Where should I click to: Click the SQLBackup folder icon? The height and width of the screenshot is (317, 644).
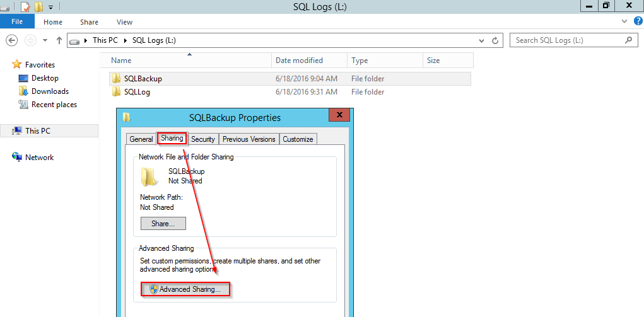(116, 78)
